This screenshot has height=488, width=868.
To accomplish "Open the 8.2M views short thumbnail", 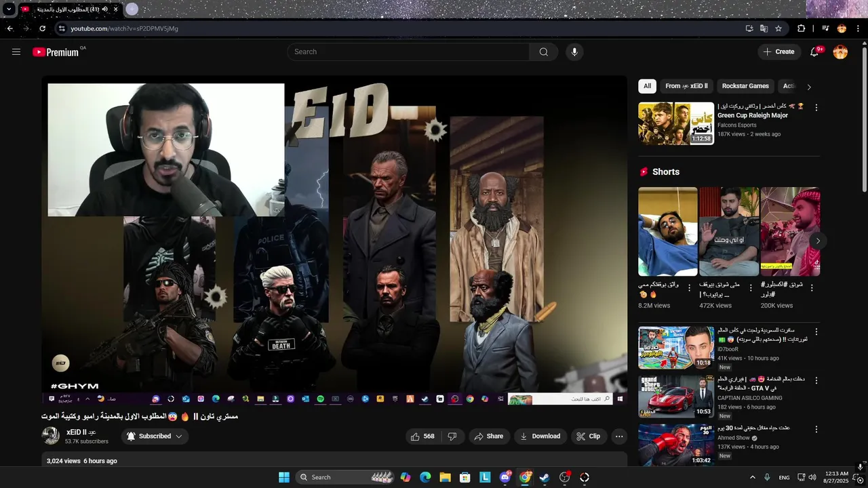I will [x=667, y=231].
